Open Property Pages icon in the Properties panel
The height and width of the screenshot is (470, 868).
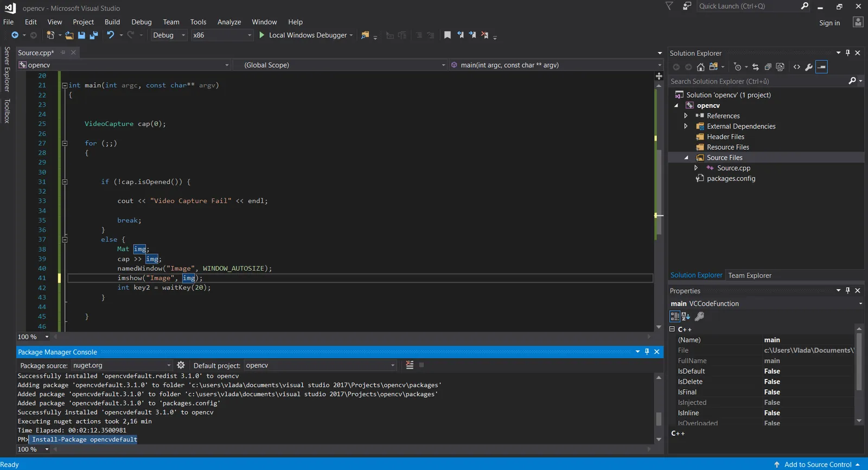[x=700, y=316]
